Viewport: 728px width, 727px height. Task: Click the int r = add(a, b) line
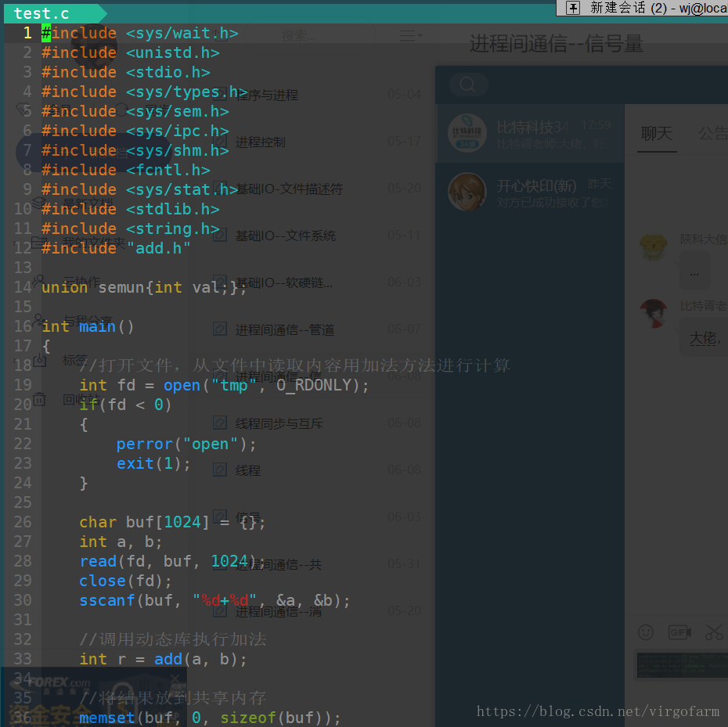click(163, 659)
